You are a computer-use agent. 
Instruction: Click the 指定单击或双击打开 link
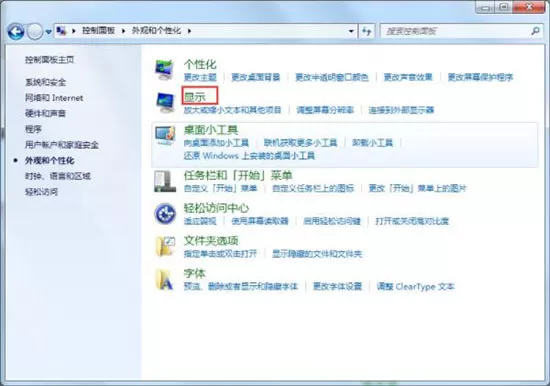pos(220,253)
